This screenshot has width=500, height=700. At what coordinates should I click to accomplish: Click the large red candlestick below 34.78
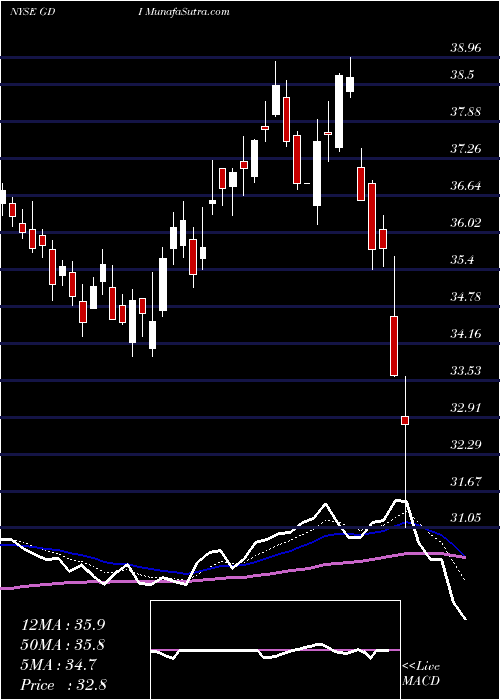click(x=394, y=346)
